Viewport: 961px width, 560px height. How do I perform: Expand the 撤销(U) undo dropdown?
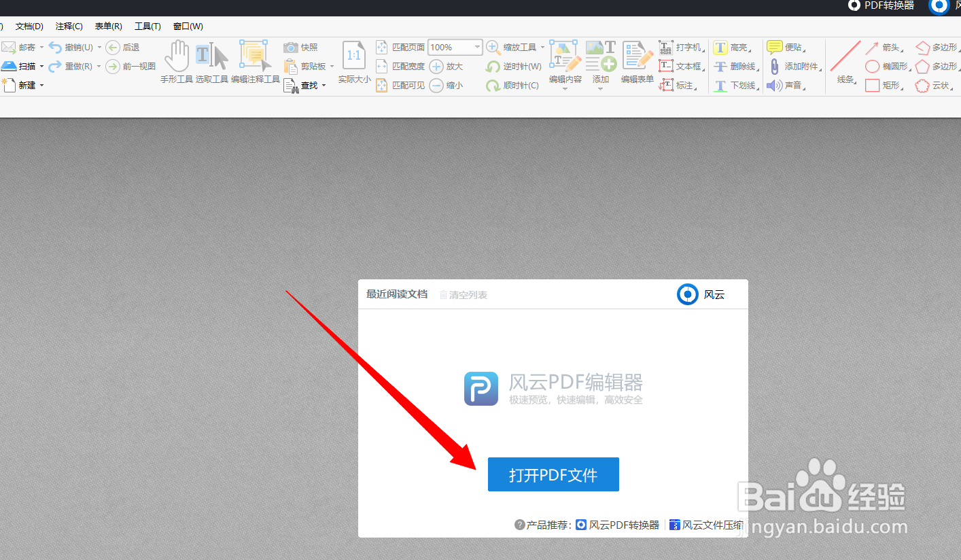[x=99, y=47]
